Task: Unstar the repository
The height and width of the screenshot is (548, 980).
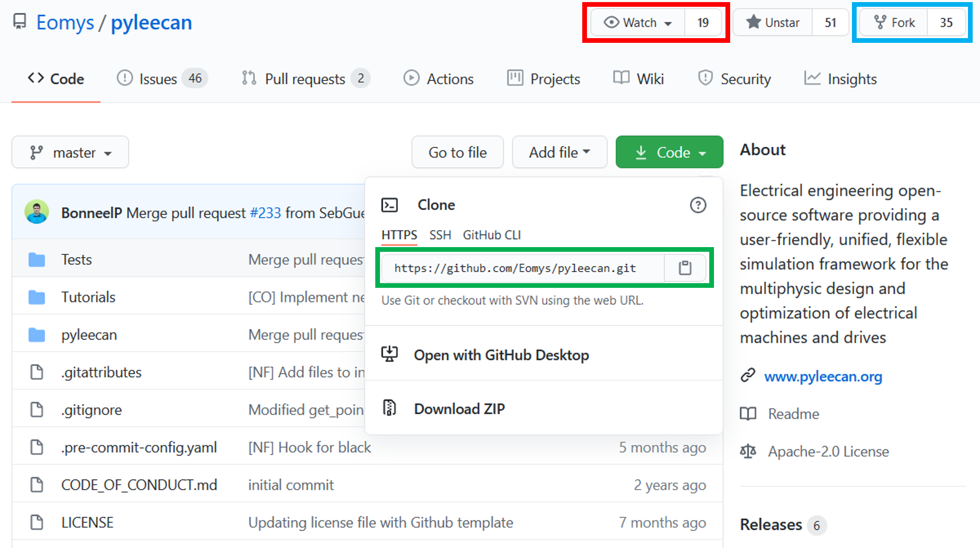Action: click(x=773, y=22)
